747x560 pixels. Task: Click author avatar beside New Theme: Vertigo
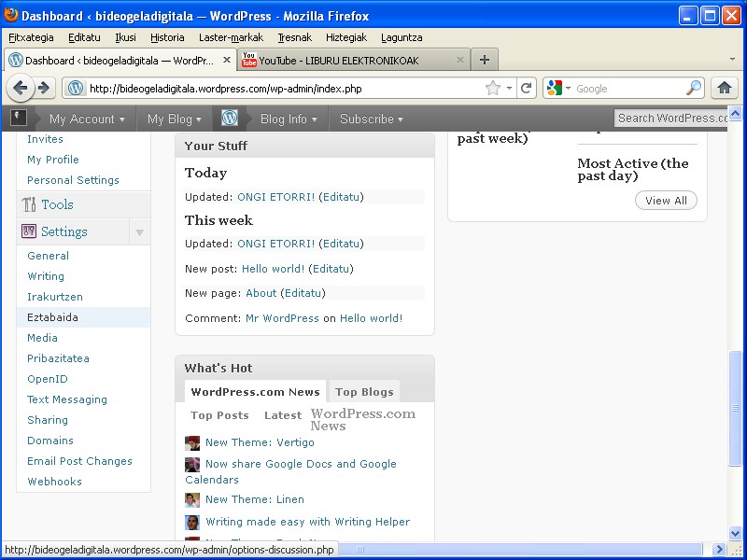click(x=192, y=442)
